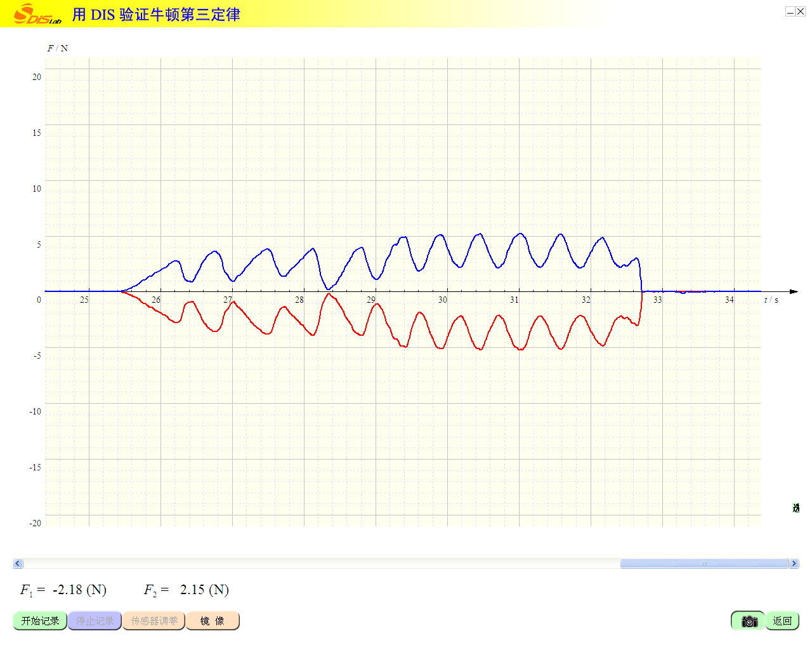
Task: Click the red curve trough near 30 seconds
Action: tap(440, 348)
